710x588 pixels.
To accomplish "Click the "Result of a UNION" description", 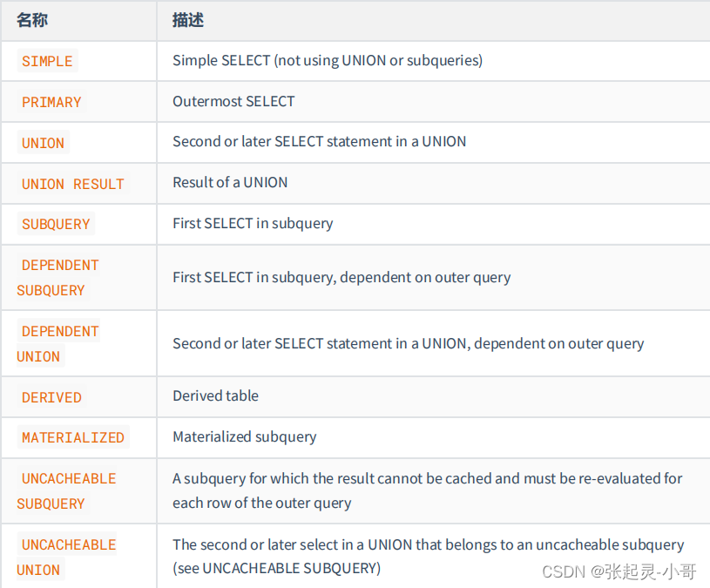I will [x=230, y=182].
